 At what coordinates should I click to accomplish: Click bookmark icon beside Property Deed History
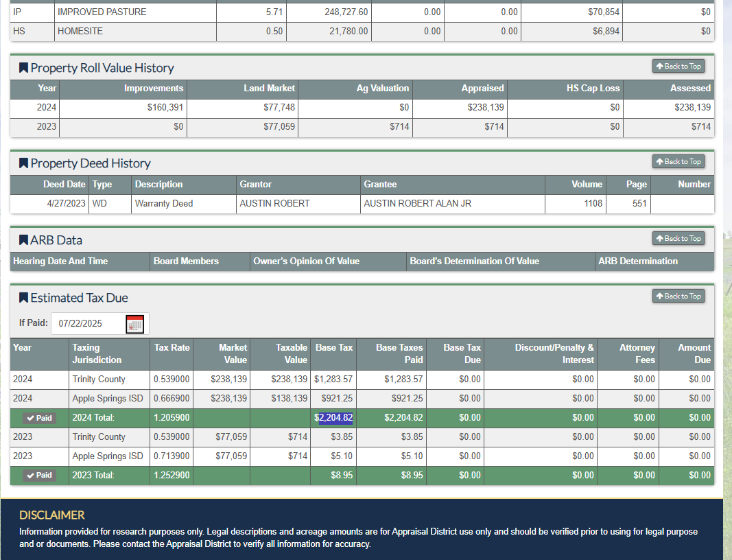(23, 163)
